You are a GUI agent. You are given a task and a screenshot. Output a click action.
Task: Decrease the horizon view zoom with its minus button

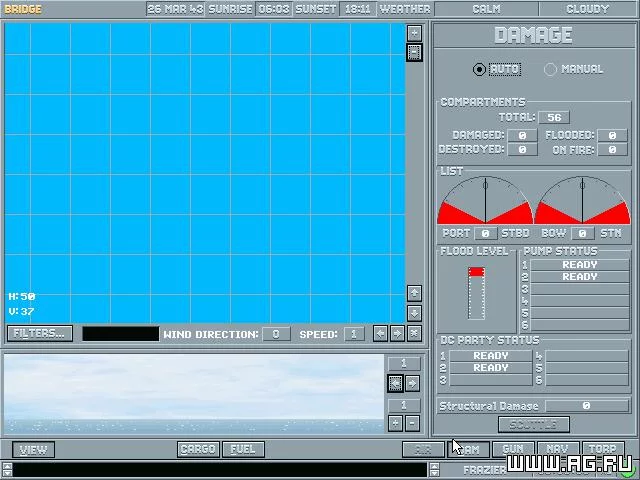(412, 423)
